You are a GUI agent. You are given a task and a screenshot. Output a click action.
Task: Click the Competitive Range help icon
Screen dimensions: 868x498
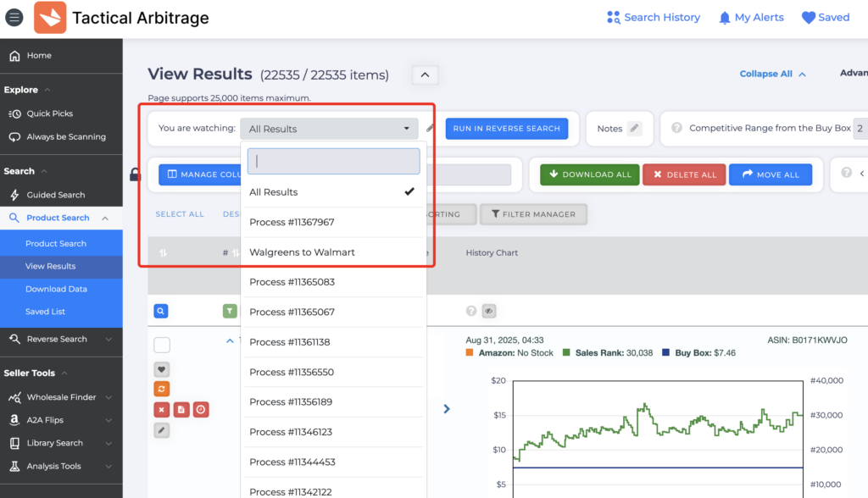(x=676, y=128)
